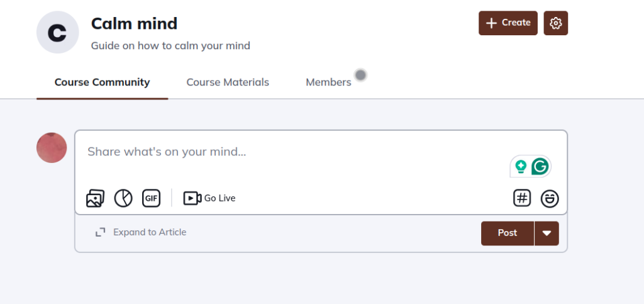Image resolution: width=644 pixels, height=304 pixels.
Task: Add a poll using the chart icon
Action: 123,198
